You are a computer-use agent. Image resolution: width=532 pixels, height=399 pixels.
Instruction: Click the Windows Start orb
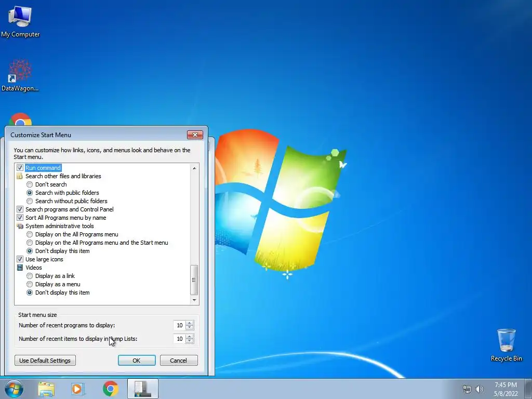(x=14, y=389)
